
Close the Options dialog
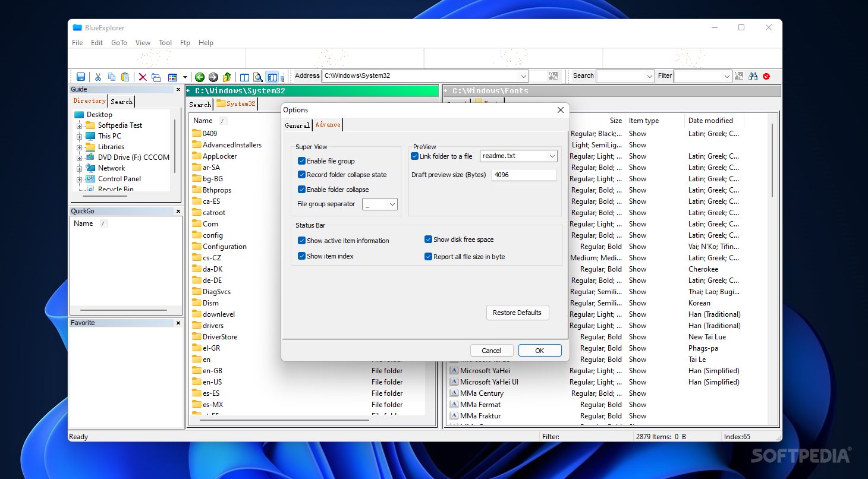tap(560, 110)
